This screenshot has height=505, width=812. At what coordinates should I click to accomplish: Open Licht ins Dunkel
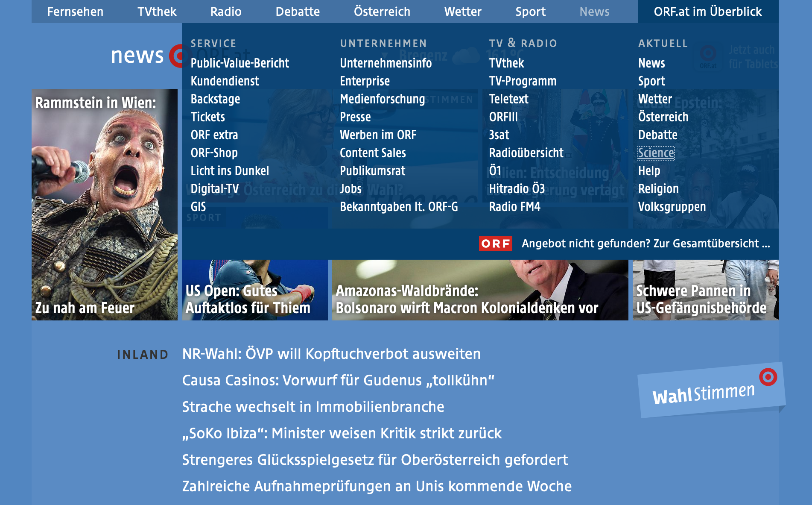pos(230,171)
